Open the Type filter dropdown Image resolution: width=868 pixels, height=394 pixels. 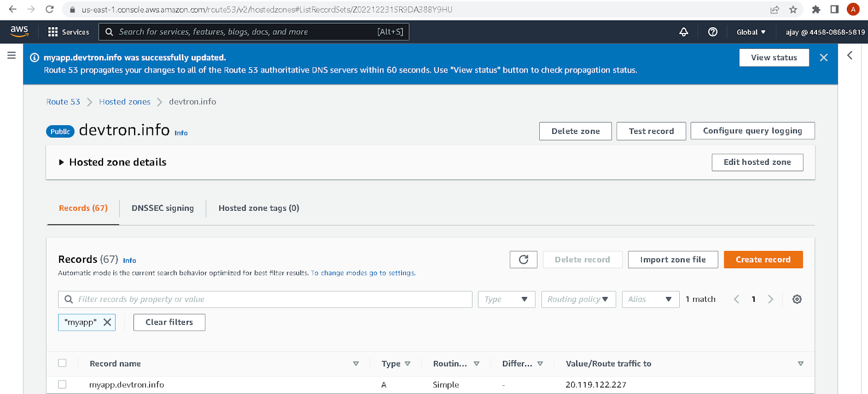click(506, 299)
